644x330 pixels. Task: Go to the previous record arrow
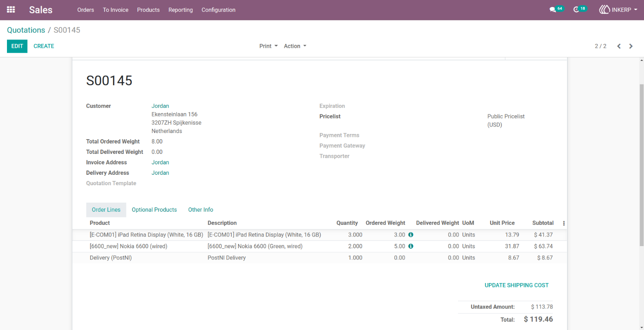(x=619, y=46)
